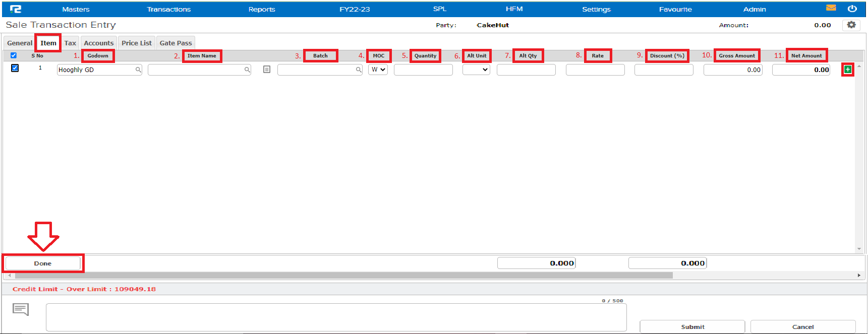Click the vertical scrollbar down arrow
The width and height of the screenshot is (868, 334).
pos(859,249)
